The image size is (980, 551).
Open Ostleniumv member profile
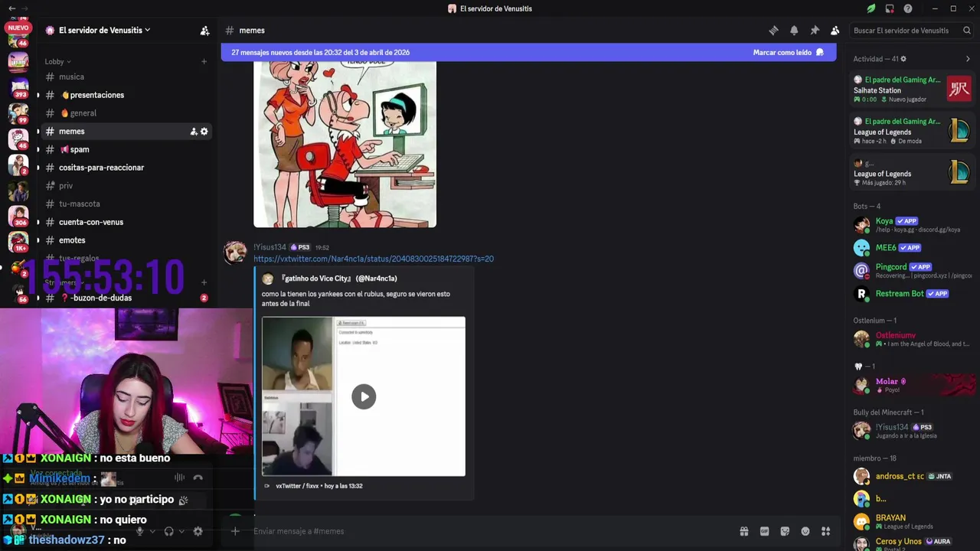(x=912, y=339)
